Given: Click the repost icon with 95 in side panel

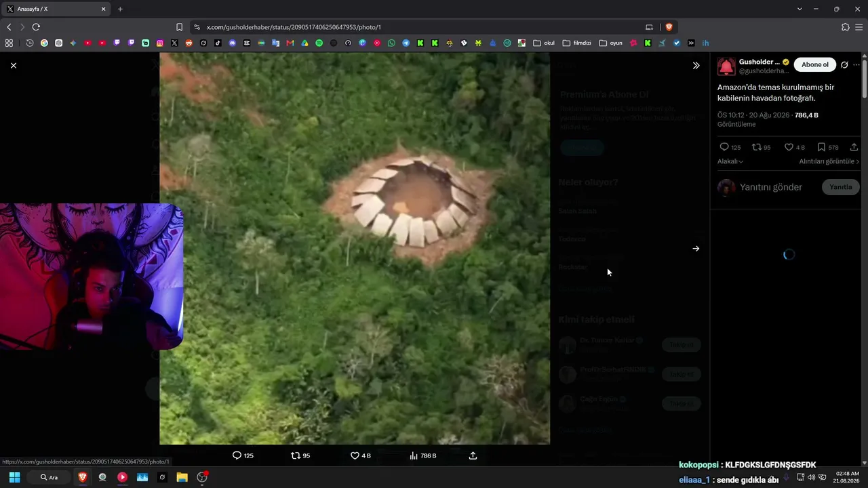Looking at the screenshot, I should pos(757,147).
